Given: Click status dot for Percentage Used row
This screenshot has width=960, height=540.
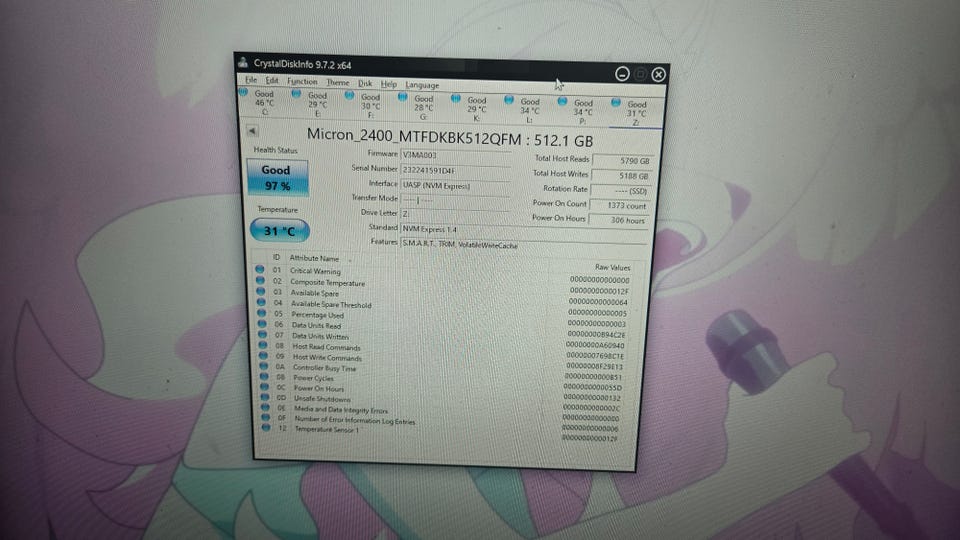Looking at the screenshot, I should pyautogui.click(x=262, y=313).
